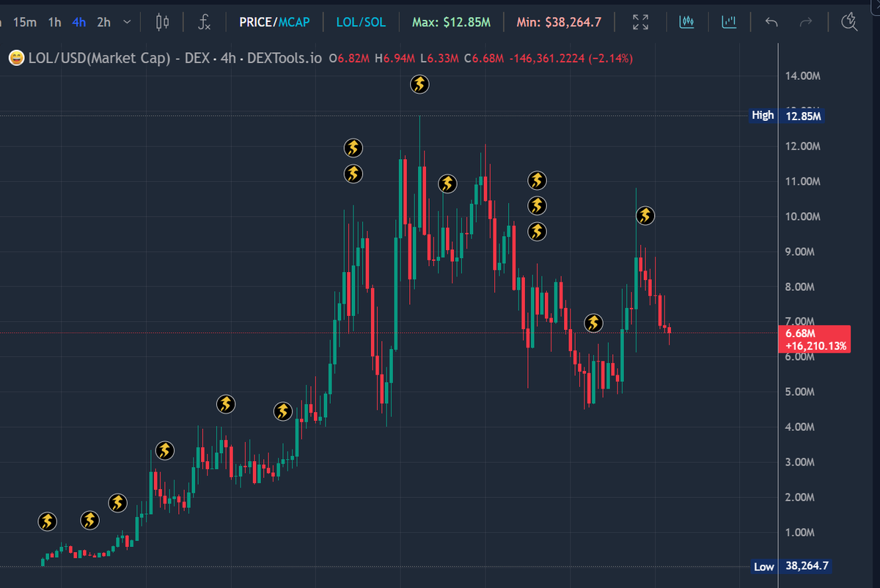Click the Low 38,264.7 price label

click(x=792, y=566)
